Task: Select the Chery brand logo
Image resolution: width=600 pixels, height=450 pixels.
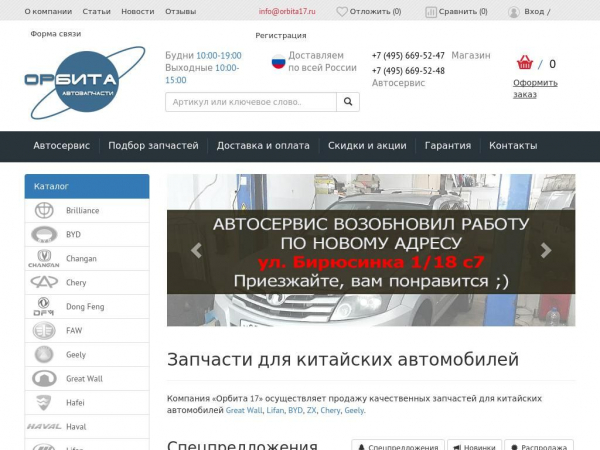Action: point(44,283)
